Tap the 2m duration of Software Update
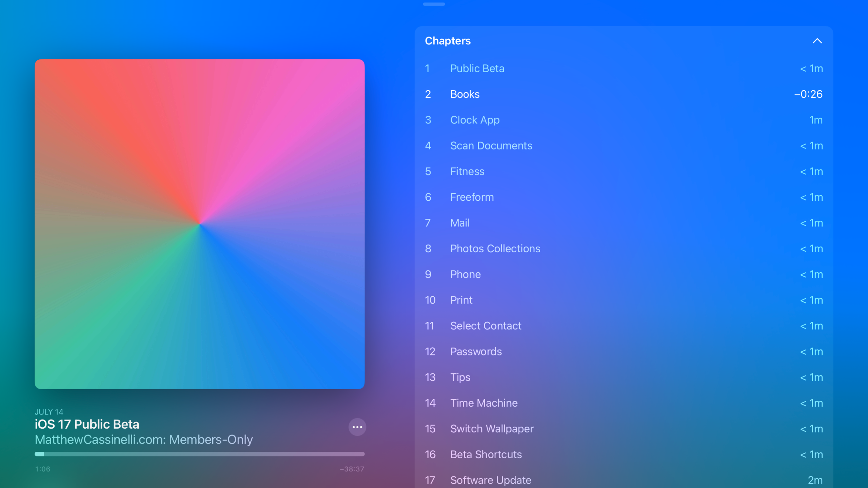 815,480
